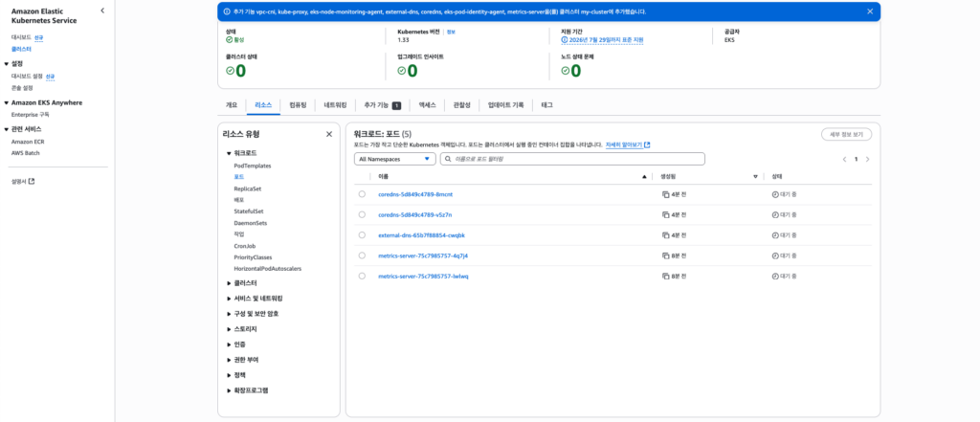Click the search icon in the pod filter
The height and width of the screenshot is (422, 980).
point(447,159)
